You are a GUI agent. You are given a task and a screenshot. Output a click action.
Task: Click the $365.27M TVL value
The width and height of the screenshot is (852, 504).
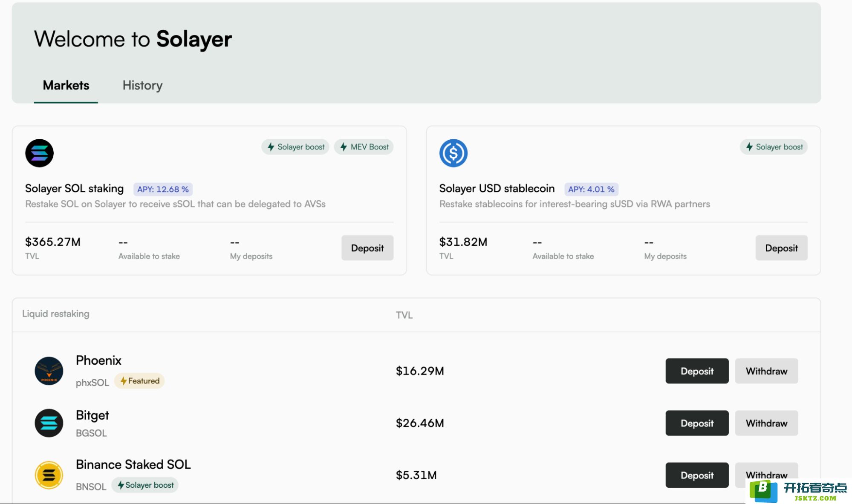click(53, 242)
